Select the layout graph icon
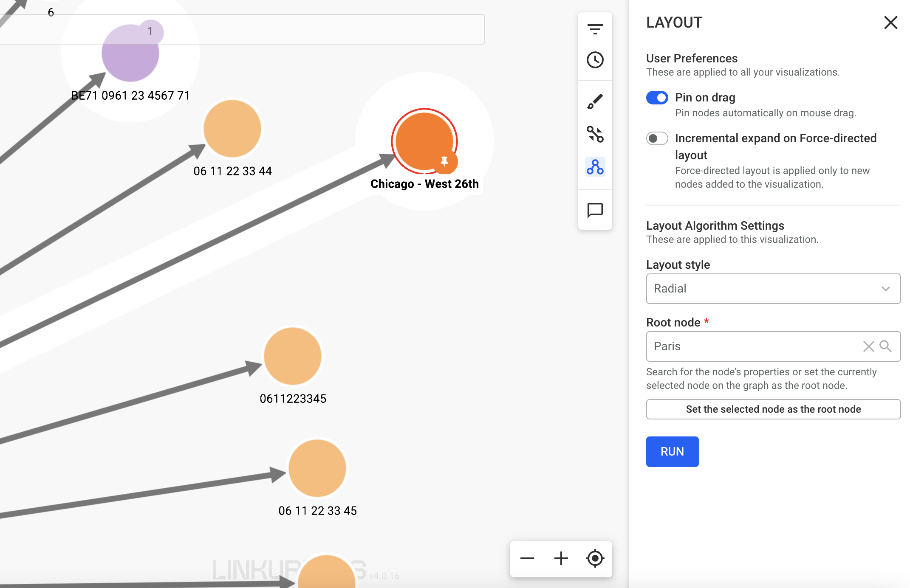This screenshot has width=910, height=588. click(x=595, y=167)
